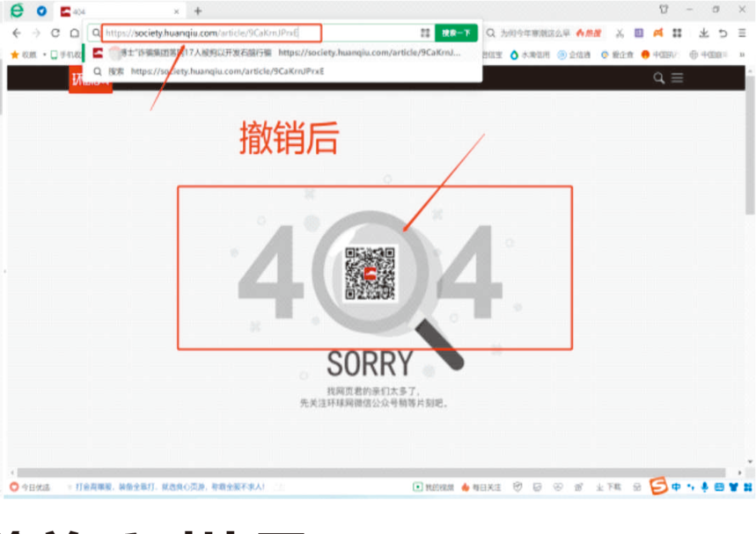Select the 搜索 URL suggestion row
Image resolution: width=756 pixels, height=534 pixels.
click(x=283, y=71)
